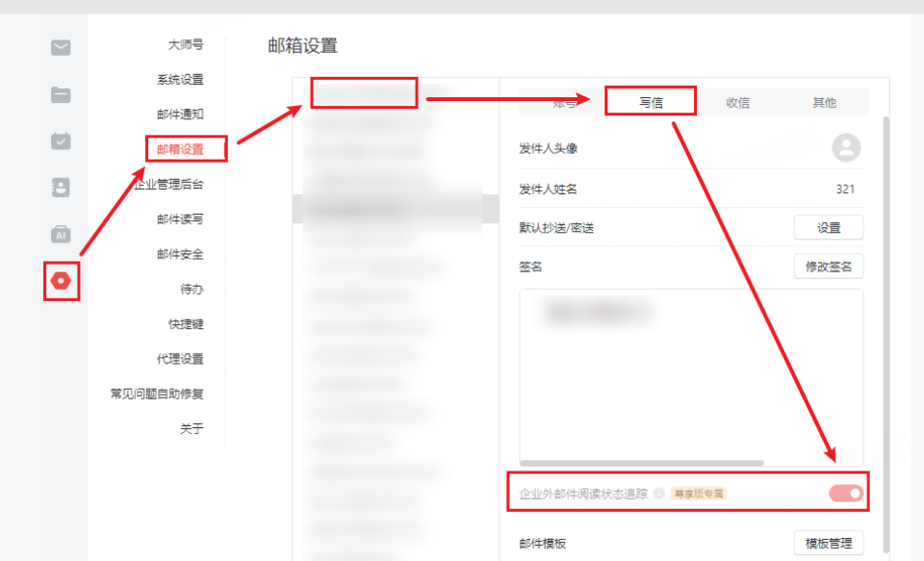Select 常见问题自助修复 in settings menu
This screenshot has width=924, height=561.
coord(157,394)
